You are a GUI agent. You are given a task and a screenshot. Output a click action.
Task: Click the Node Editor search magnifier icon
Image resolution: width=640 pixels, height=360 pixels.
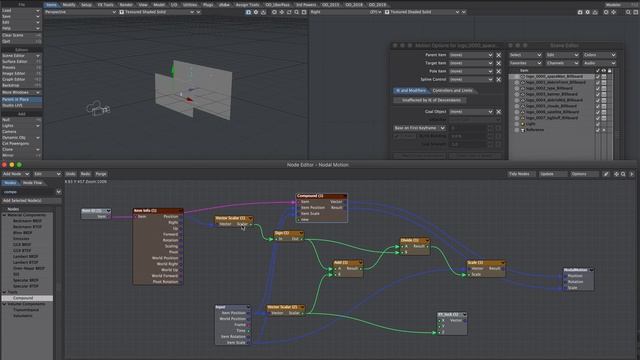click(x=623, y=174)
